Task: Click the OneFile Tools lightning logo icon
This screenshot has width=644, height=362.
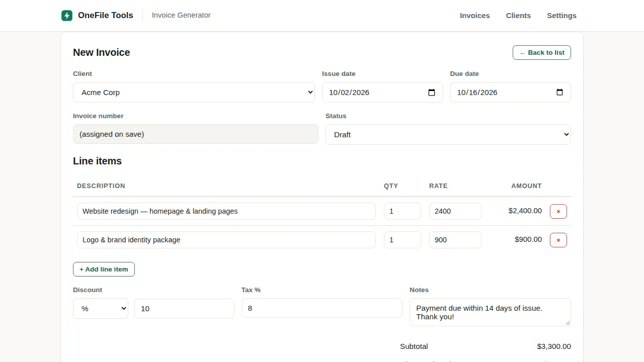Action: coord(67,16)
